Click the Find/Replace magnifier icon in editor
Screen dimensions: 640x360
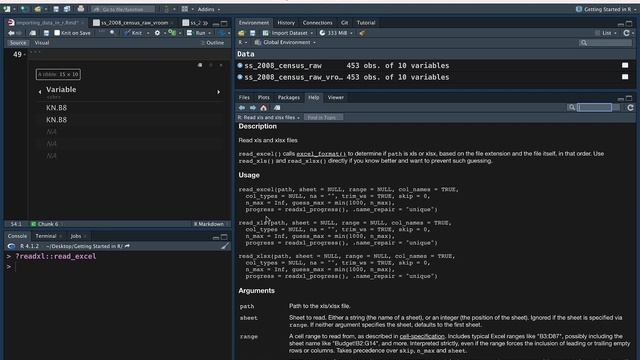[x=112, y=33]
